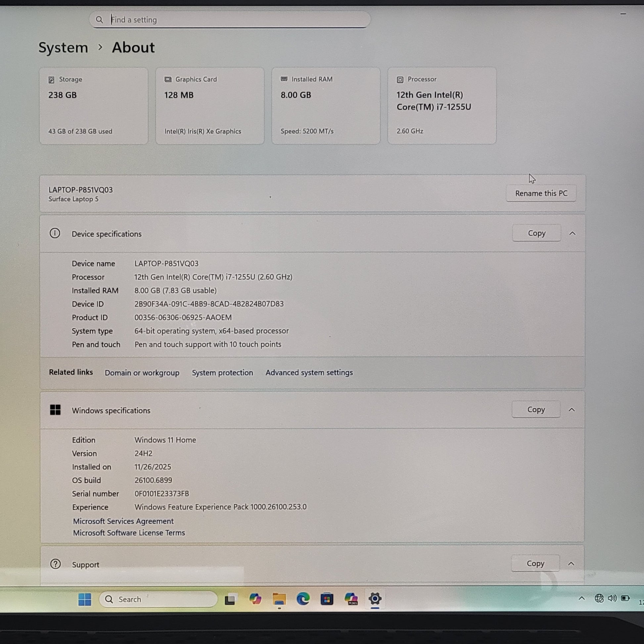Collapse the Windows specifications section

pyautogui.click(x=572, y=410)
